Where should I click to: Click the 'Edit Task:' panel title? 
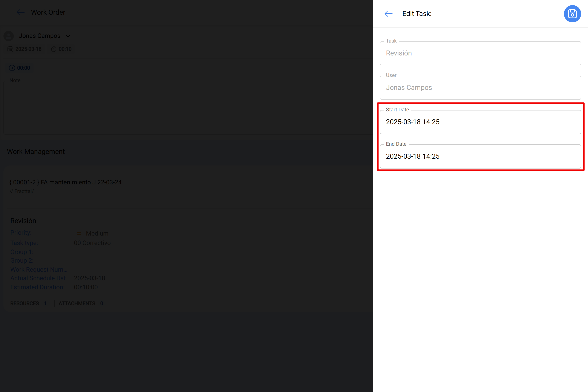pos(417,14)
